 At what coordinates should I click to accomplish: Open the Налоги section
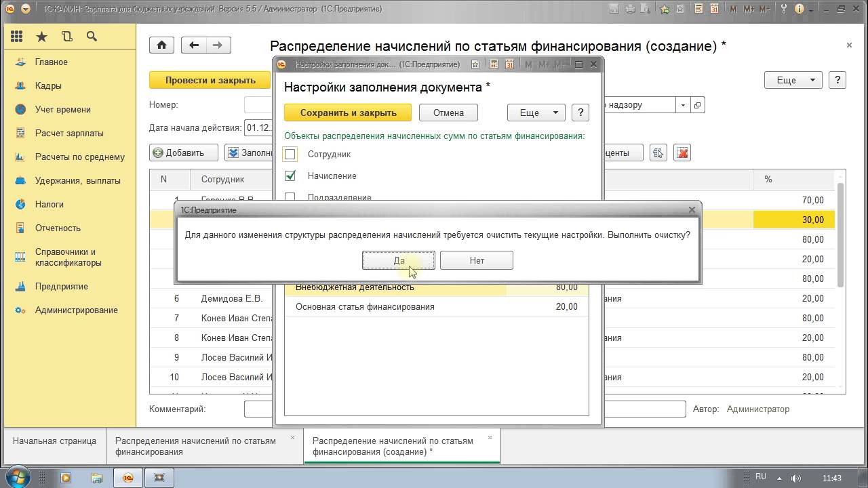49,204
